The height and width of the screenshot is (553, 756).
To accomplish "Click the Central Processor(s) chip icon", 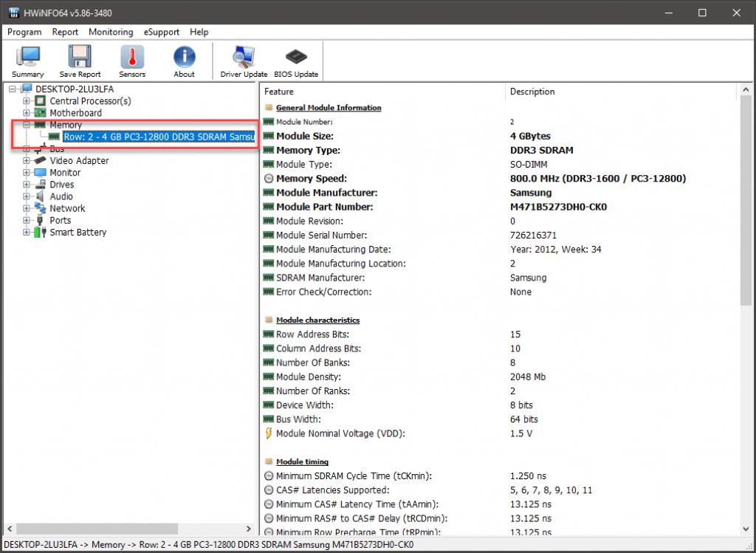I will 41,101.
